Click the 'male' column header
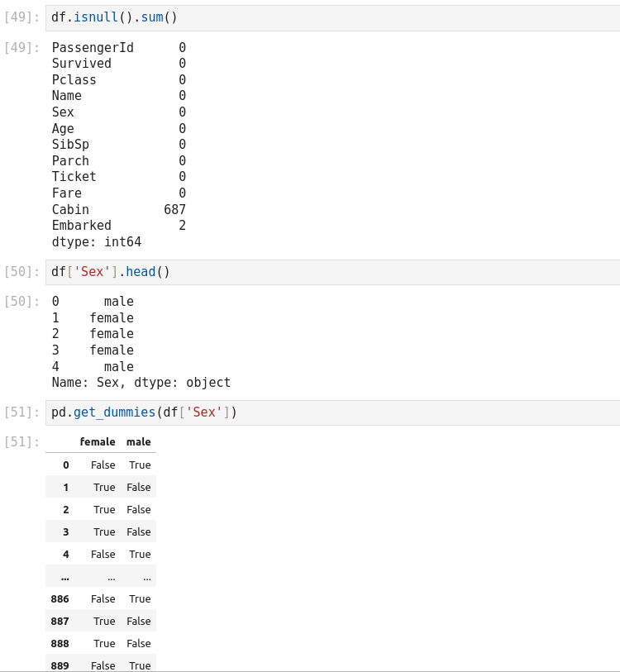Screen dimensions: 620x672 click(139, 442)
